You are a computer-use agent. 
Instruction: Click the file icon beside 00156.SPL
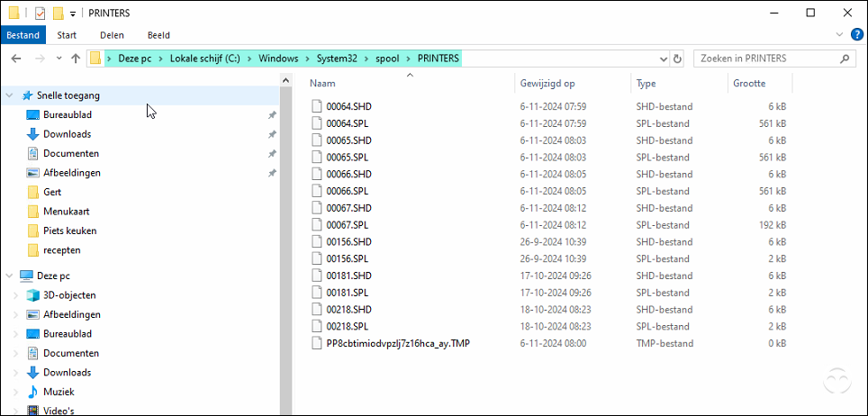[x=317, y=258]
